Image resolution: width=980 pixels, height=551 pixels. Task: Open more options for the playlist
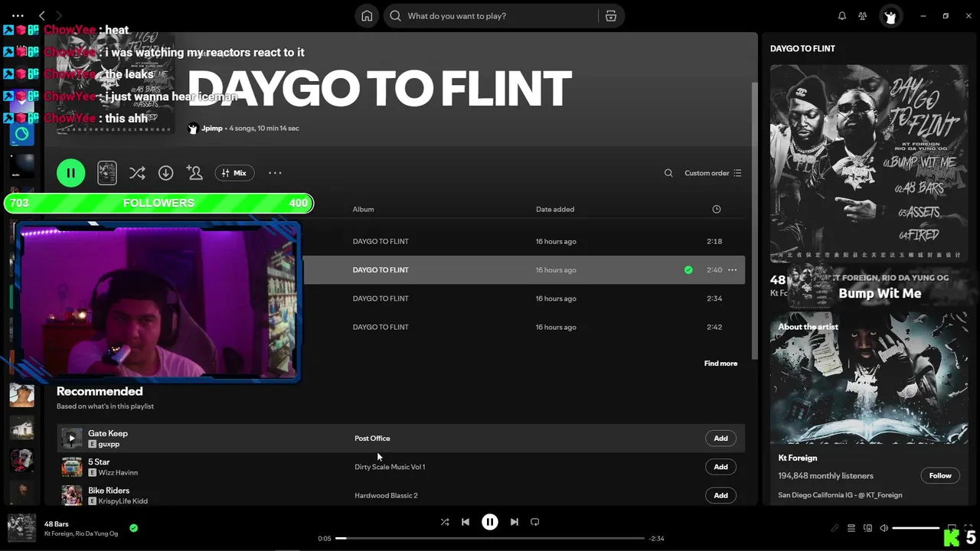[x=275, y=173]
